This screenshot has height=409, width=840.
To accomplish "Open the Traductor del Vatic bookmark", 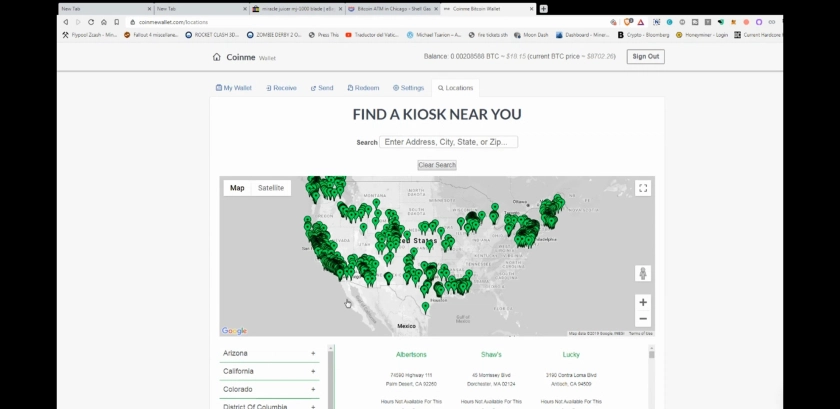I will tap(372, 35).
